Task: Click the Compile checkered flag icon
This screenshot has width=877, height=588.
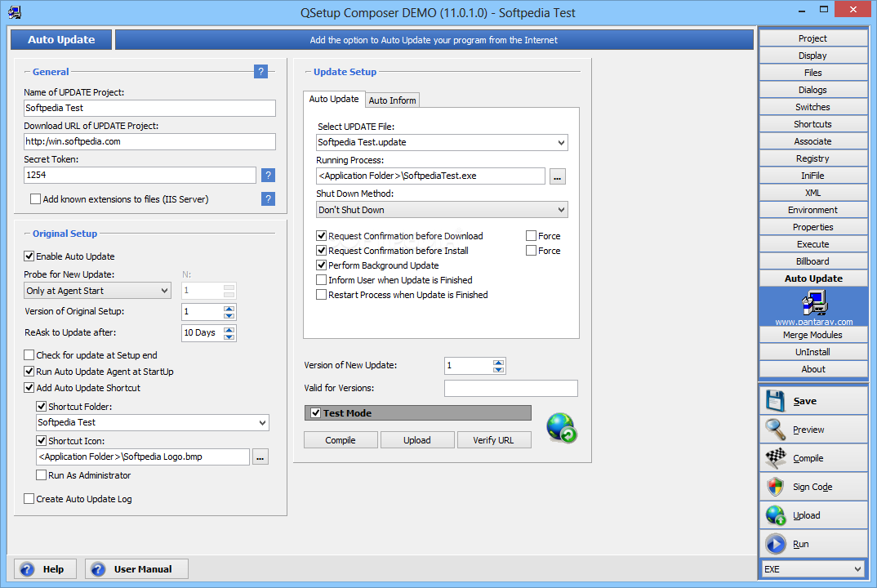Action: point(775,458)
